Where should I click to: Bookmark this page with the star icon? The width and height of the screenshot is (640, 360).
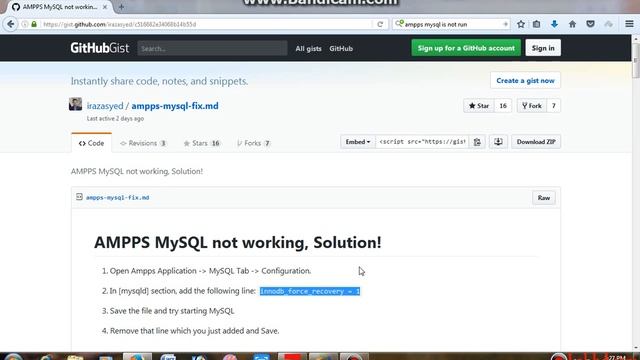[521, 24]
